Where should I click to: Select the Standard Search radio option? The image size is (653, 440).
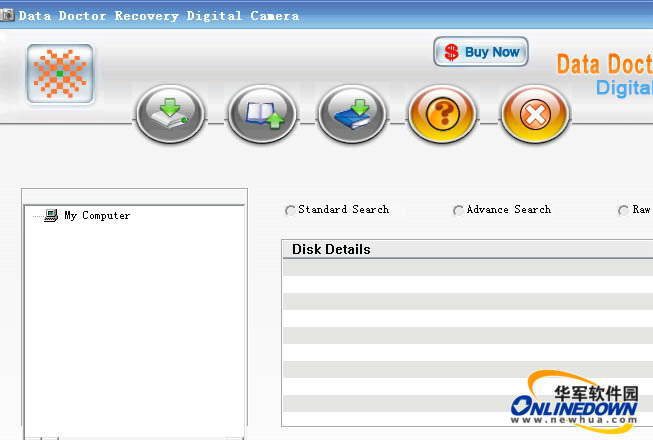[x=290, y=210]
